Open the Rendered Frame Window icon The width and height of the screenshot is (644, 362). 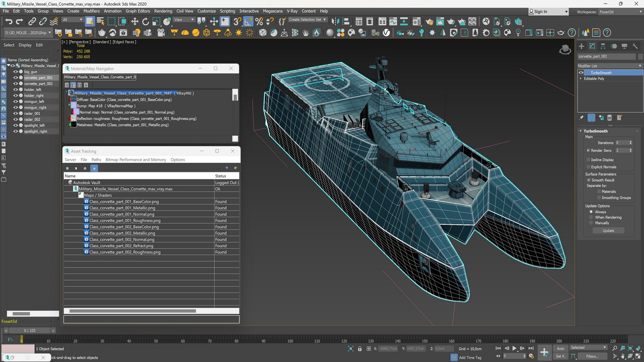[440, 22]
